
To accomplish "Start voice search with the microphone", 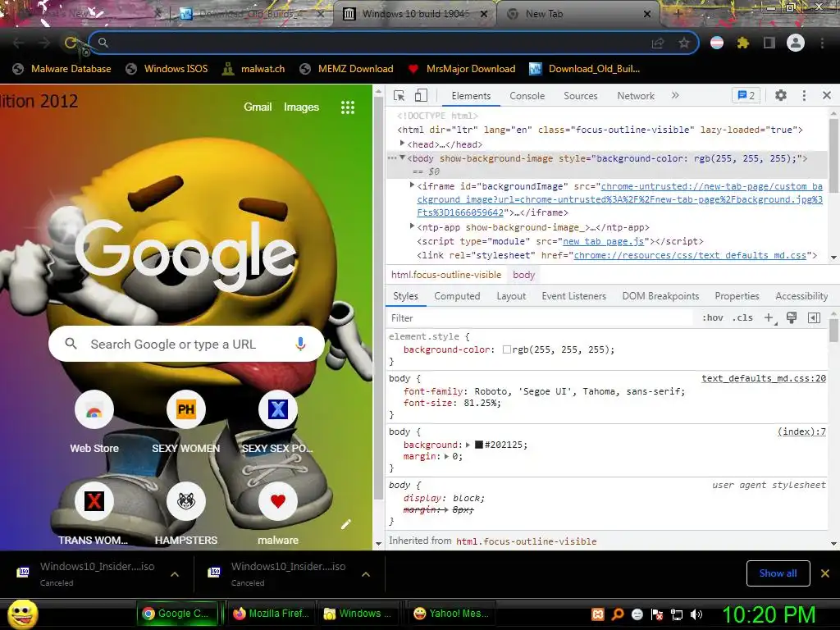I will coord(300,344).
